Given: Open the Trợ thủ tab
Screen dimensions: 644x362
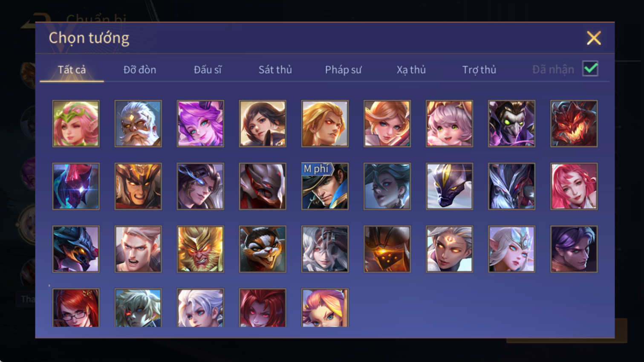Looking at the screenshot, I should (x=479, y=70).
